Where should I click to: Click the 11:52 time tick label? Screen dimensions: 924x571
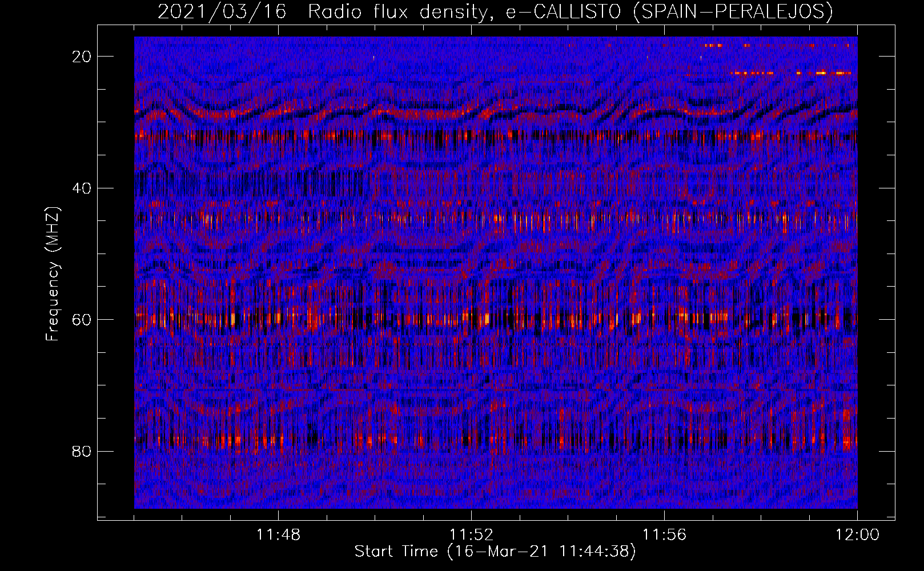click(x=471, y=535)
